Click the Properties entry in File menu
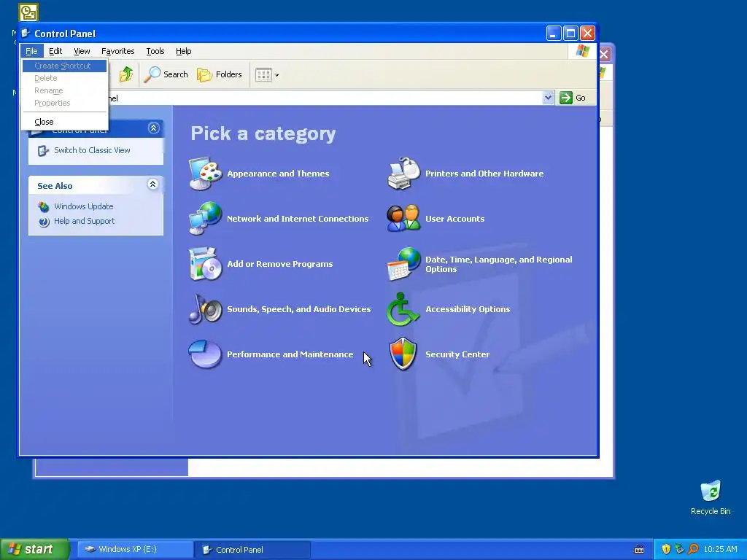 (65, 103)
